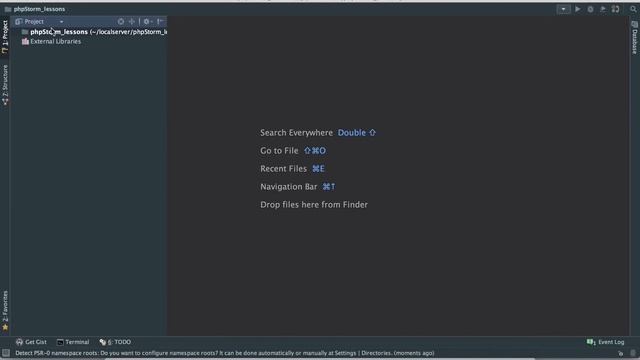Click the Run (play) toolbar icon
The image size is (640, 360).
(x=578, y=9)
